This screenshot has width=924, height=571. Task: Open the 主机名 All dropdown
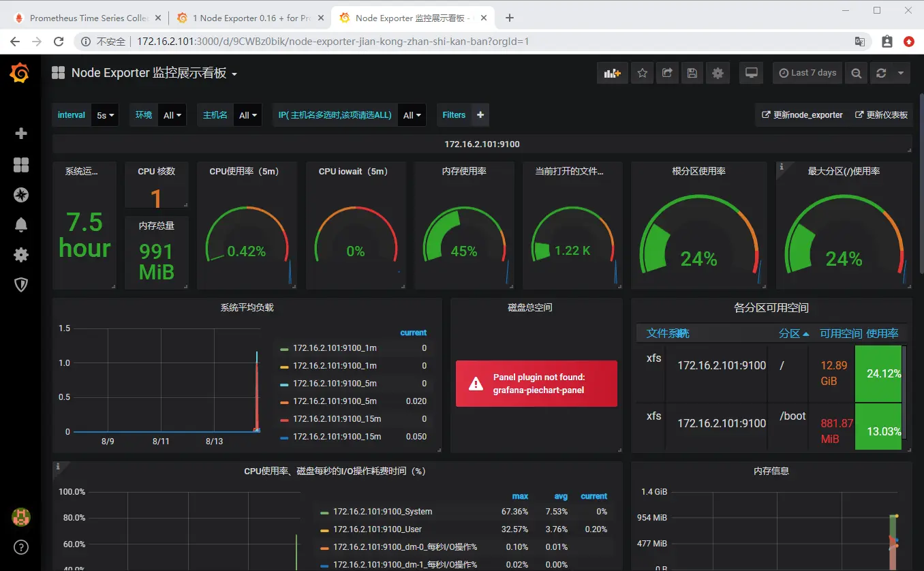(248, 115)
